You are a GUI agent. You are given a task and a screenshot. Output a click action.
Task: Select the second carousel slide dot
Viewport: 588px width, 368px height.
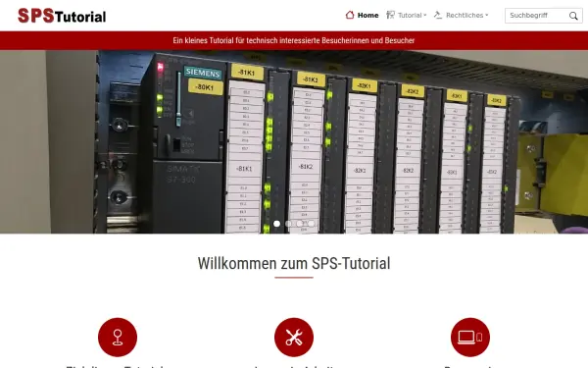coord(288,224)
